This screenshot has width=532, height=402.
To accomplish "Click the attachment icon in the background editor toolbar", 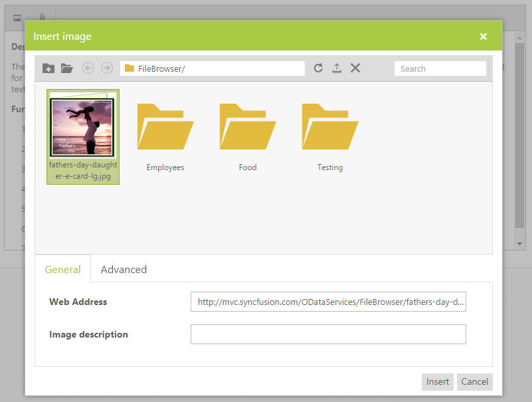I will tap(43, 17).
